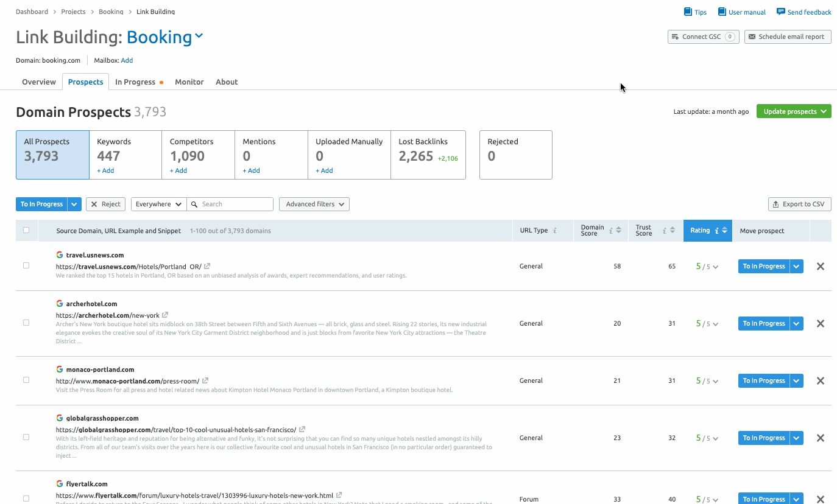Move travel.usnews.com To In Progress
This screenshot has width=837, height=504.
point(764,266)
